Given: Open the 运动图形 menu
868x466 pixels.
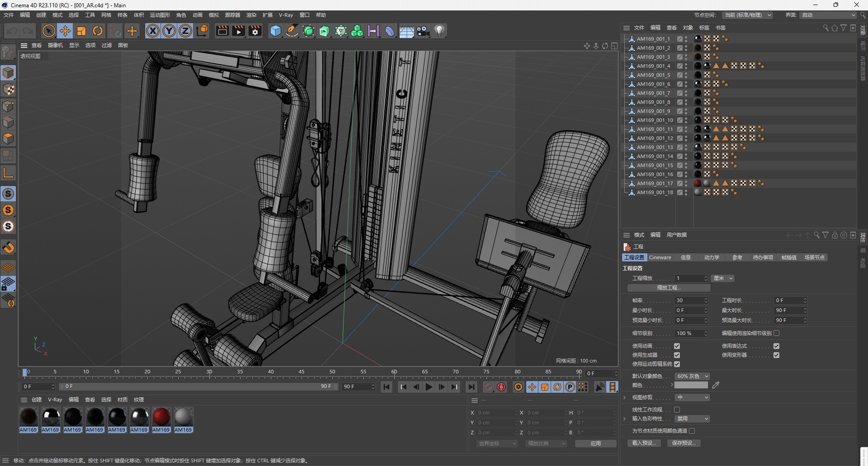Looking at the screenshot, I should (160, 14).
